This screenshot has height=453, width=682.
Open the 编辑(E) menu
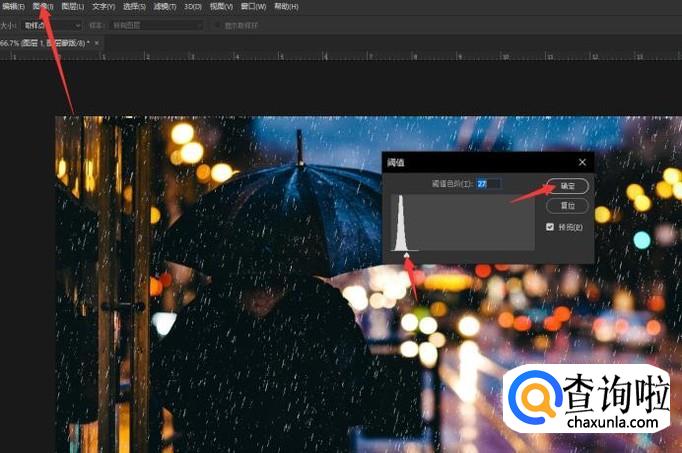click(x=14, y=6)
